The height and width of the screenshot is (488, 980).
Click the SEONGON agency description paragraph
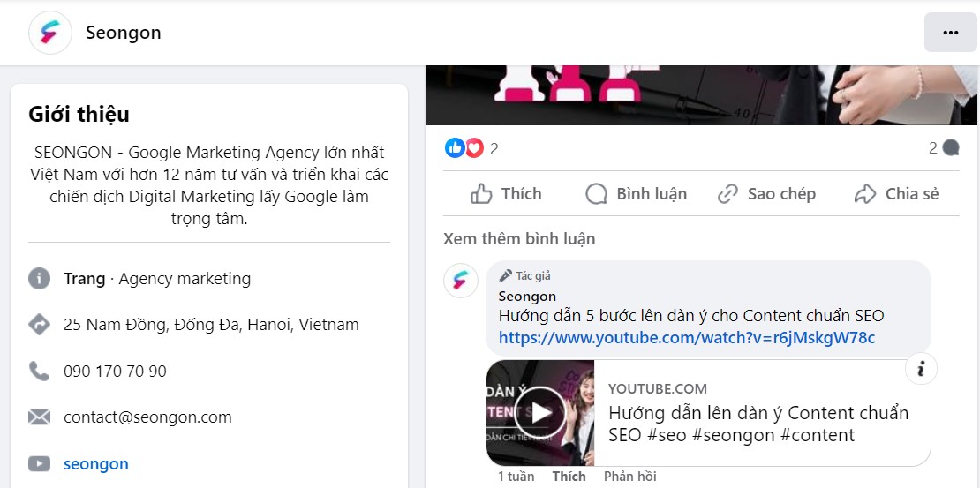(208, 185)
